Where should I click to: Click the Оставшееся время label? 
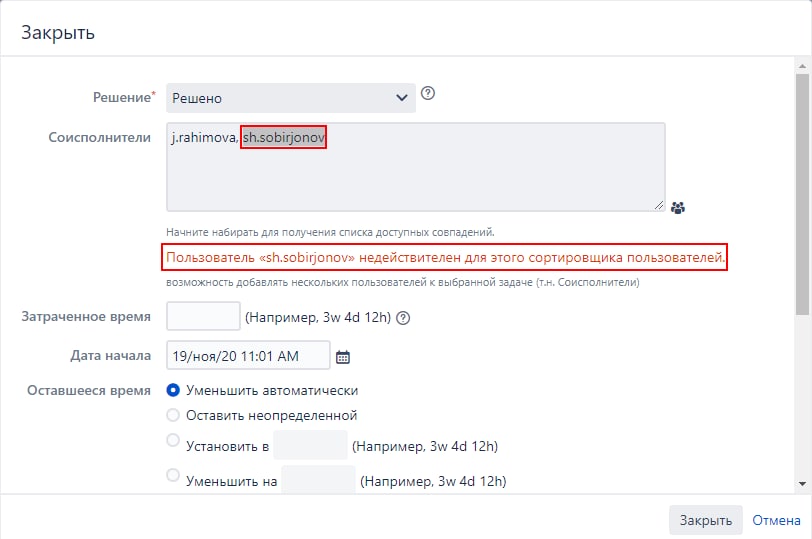coord(89,390)
